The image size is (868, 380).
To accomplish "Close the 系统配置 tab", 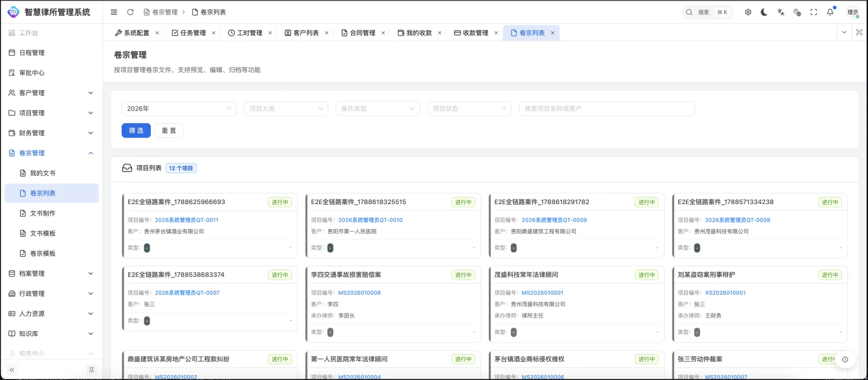I will (x=157, y=33).
